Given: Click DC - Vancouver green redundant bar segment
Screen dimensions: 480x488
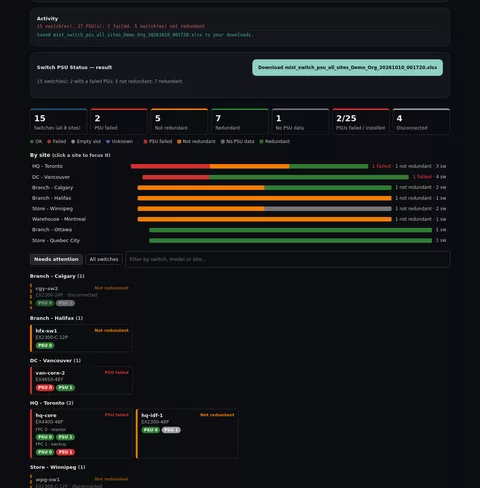Looking at the screenshot, I should coord(309,177).
